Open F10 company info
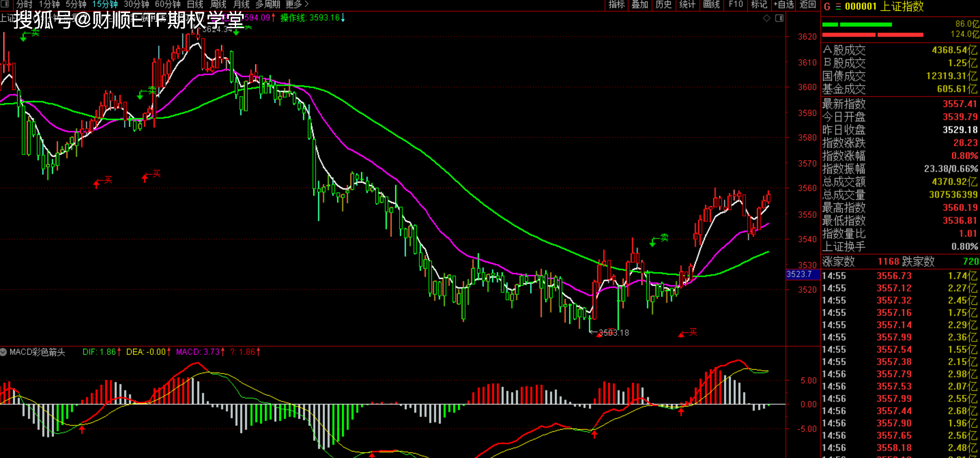Screen dimensions: 980x458 [736, 5]
